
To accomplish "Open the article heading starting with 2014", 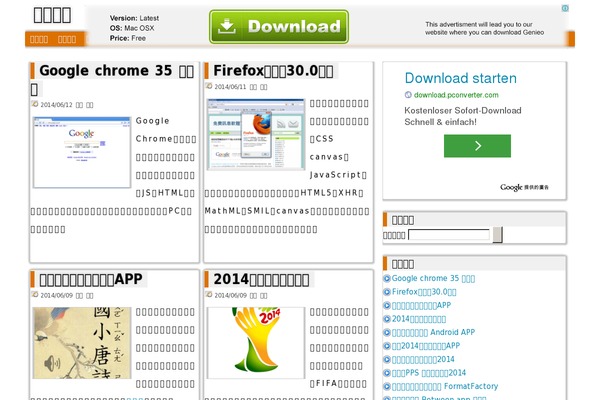I will [x=261, y=279].
